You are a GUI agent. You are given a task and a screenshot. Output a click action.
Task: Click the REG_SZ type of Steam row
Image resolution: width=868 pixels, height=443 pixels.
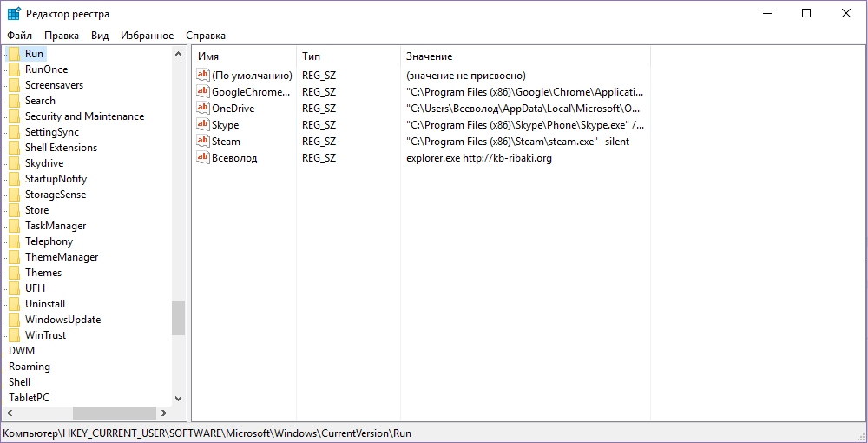point(319,142)
